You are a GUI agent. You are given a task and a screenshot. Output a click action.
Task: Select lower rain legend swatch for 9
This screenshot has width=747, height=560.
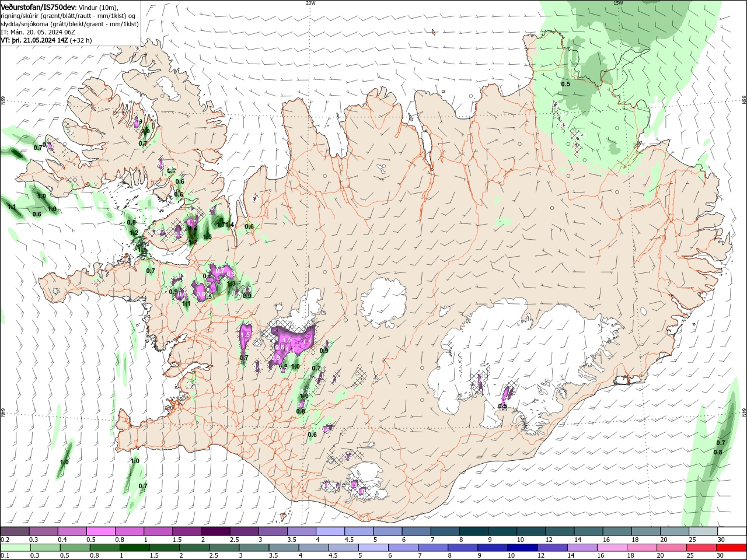tap(493, 548)
